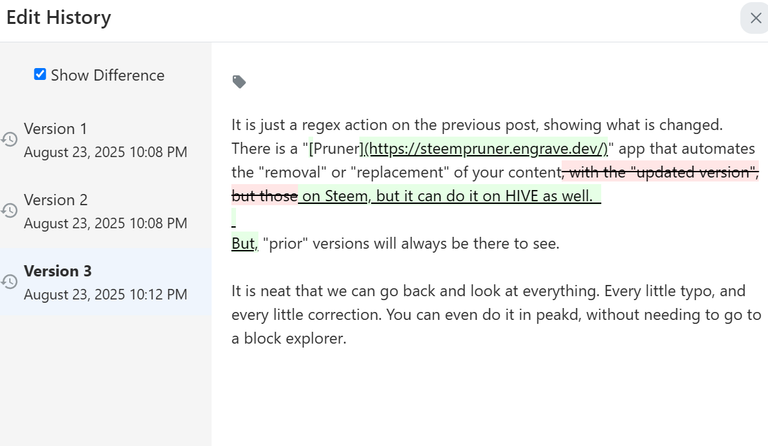Select Version 2 in the history list
Screen dimensions: 768x446
pos(105,211)
